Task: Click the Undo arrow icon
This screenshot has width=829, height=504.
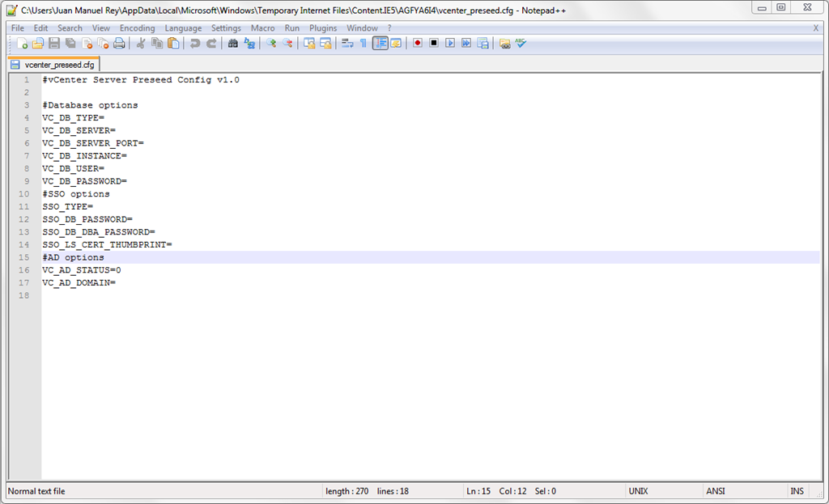Action: [195, 43]
